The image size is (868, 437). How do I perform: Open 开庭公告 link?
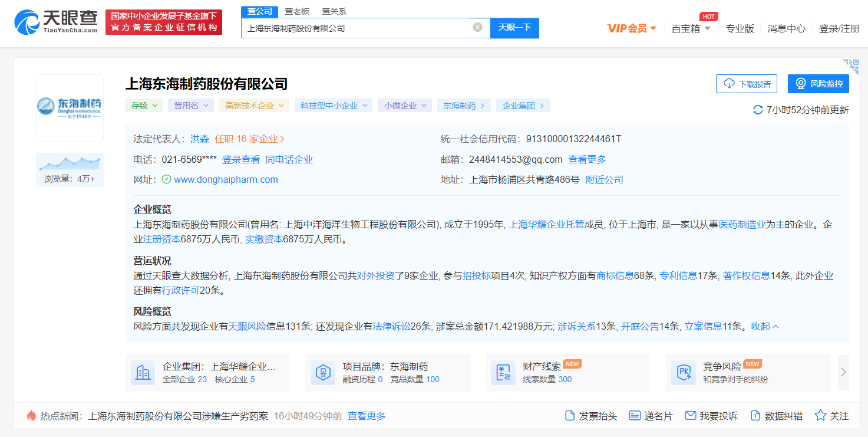(x=640, y=326)
